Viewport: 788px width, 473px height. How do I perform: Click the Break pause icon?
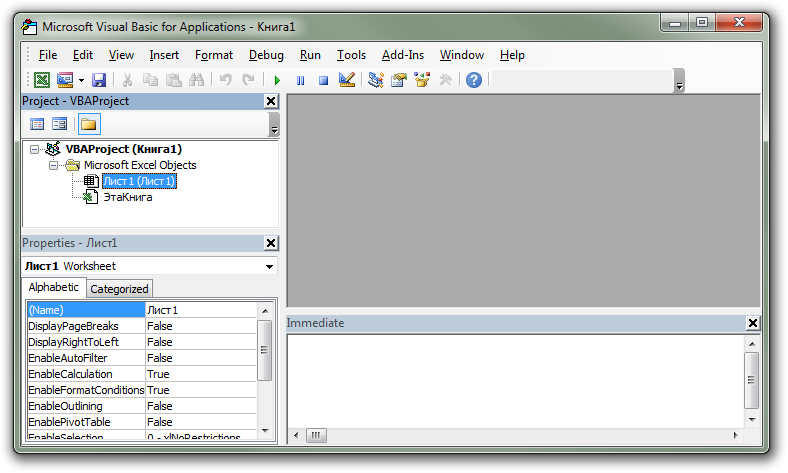[301, 80]
